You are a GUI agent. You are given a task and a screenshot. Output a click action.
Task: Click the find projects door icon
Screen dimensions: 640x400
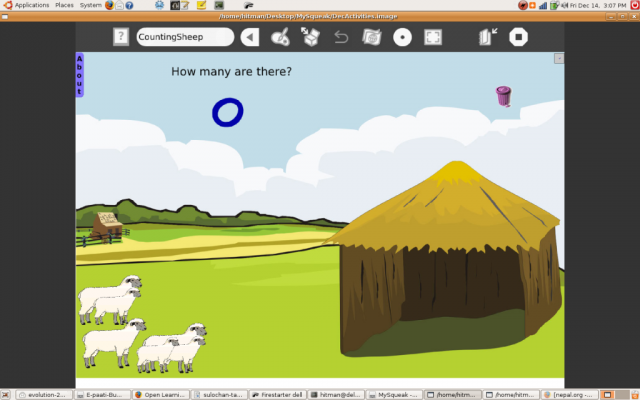(x=488, y=37)
